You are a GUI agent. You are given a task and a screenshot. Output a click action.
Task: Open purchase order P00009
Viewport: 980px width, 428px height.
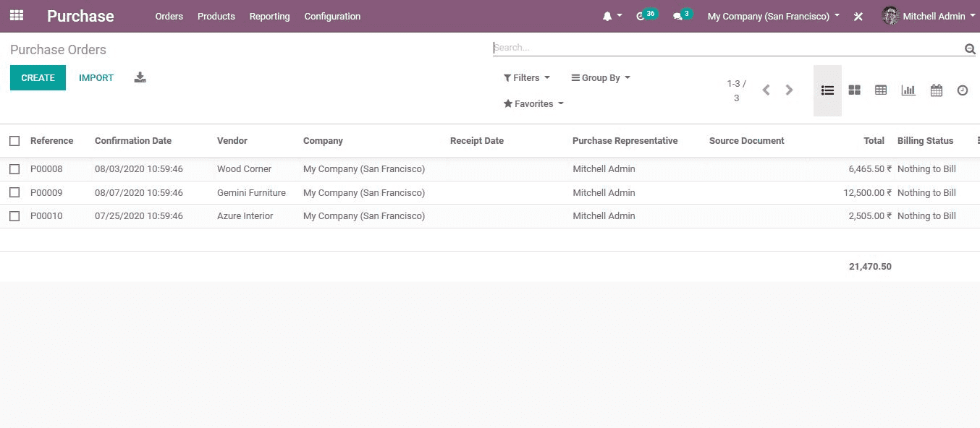click(46, 192)
